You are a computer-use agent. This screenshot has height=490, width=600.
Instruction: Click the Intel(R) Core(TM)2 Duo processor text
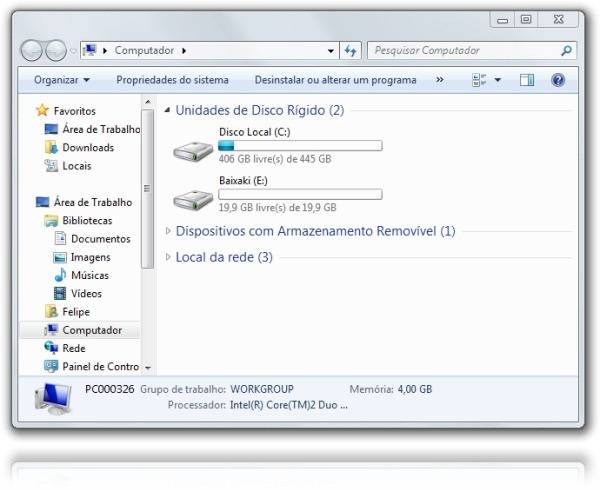click(x=289, y=405)
